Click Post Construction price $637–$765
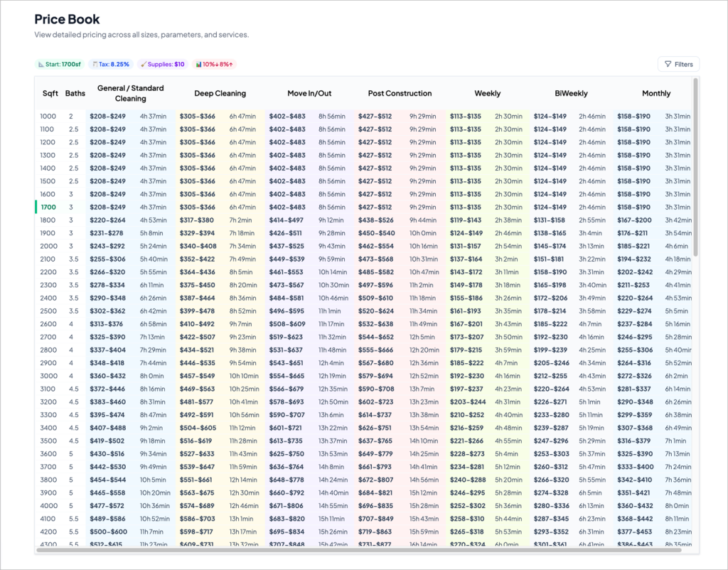728x570 pixels. tap(375, 441)
